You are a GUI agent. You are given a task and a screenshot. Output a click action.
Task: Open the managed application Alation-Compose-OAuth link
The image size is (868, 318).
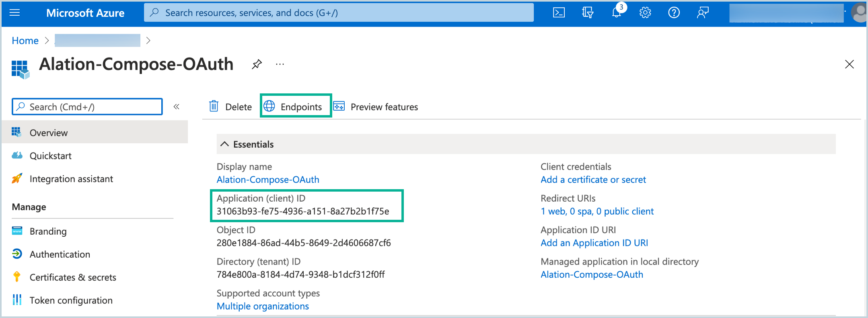coord(592,275)
